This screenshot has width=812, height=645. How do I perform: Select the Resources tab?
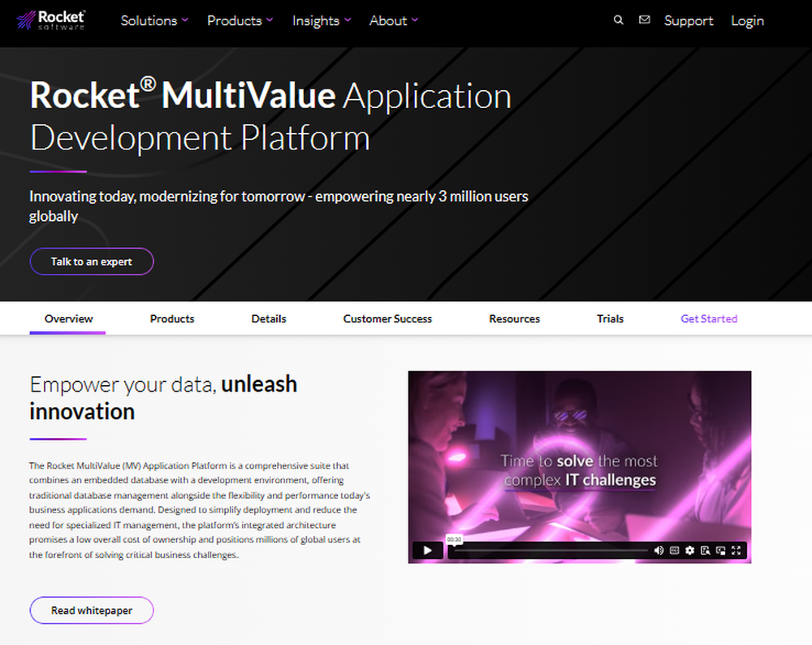514,318
